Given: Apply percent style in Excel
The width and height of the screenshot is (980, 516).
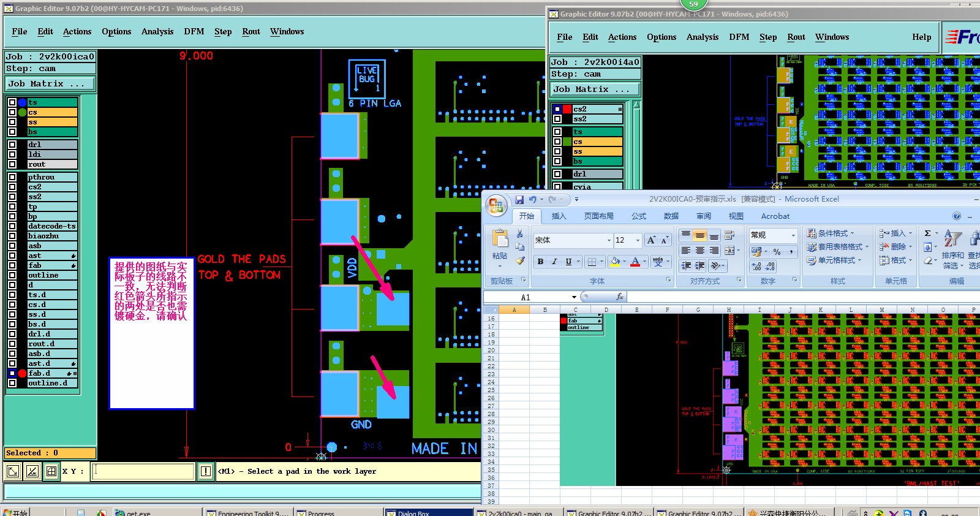Looking at the screenshot, I should (x=777, y=252).
